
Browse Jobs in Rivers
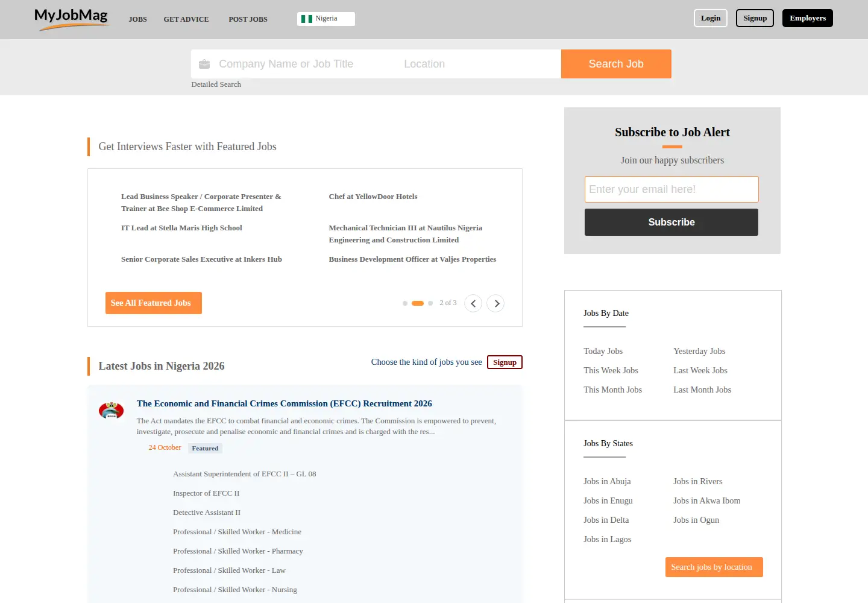click(697, 481)
